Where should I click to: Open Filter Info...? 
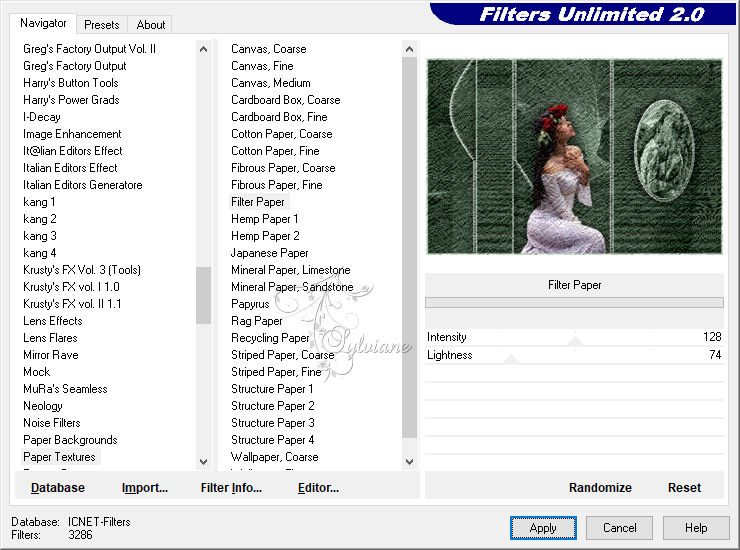click(231, 488)
